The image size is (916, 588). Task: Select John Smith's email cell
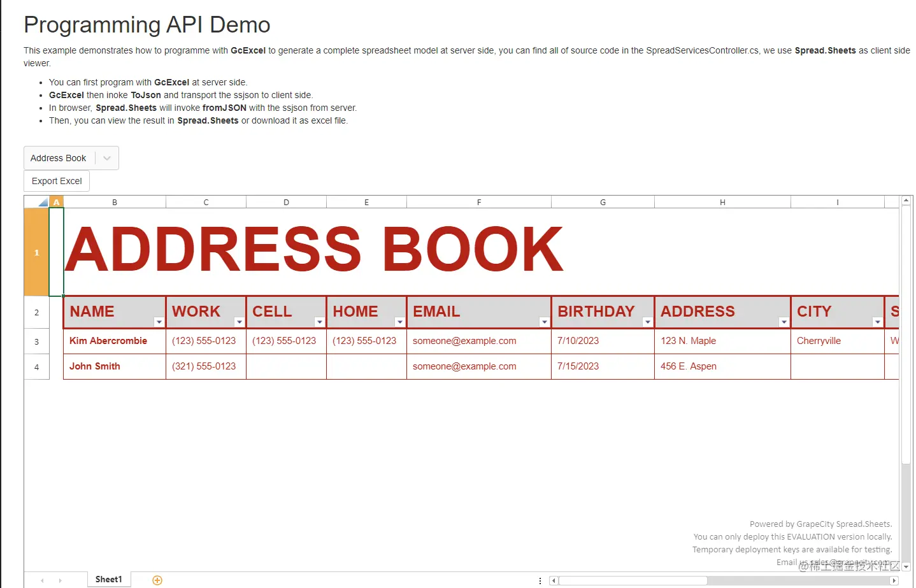[479, 366]
